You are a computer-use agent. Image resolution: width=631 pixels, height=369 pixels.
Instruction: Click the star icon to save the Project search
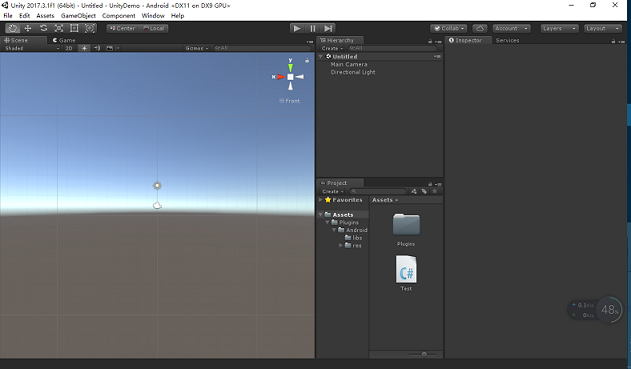435,191
